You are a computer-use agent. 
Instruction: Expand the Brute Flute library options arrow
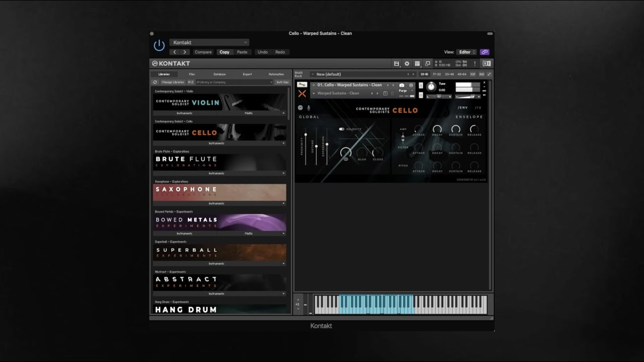pyautogui.click(x=283, y=173)
